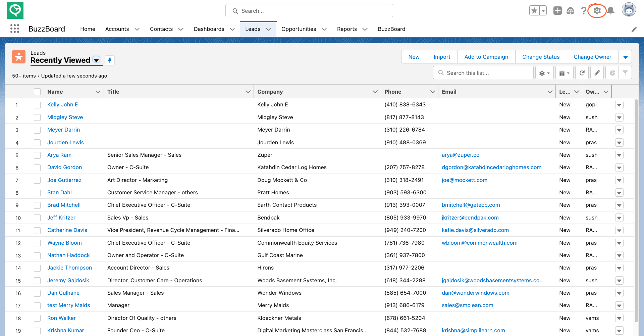Open row actions for Wayne Bloom
The image size is (644, 336).
(619, 243)
